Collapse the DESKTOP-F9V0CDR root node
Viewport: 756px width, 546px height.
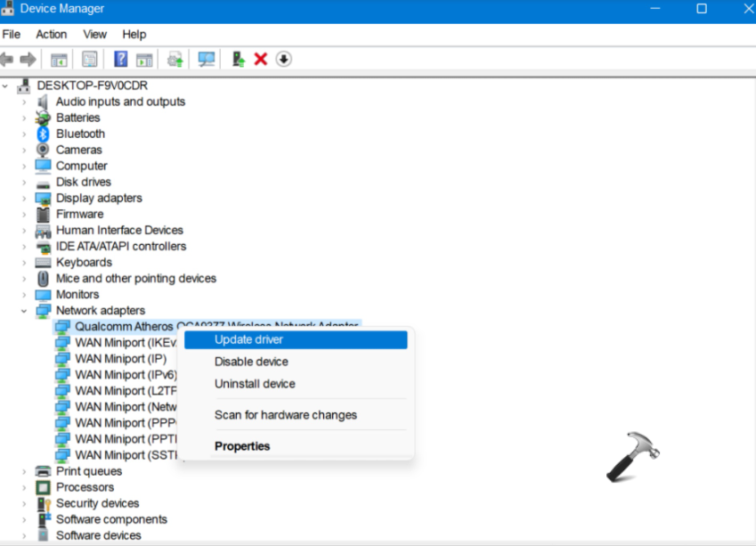click(5, 86)
